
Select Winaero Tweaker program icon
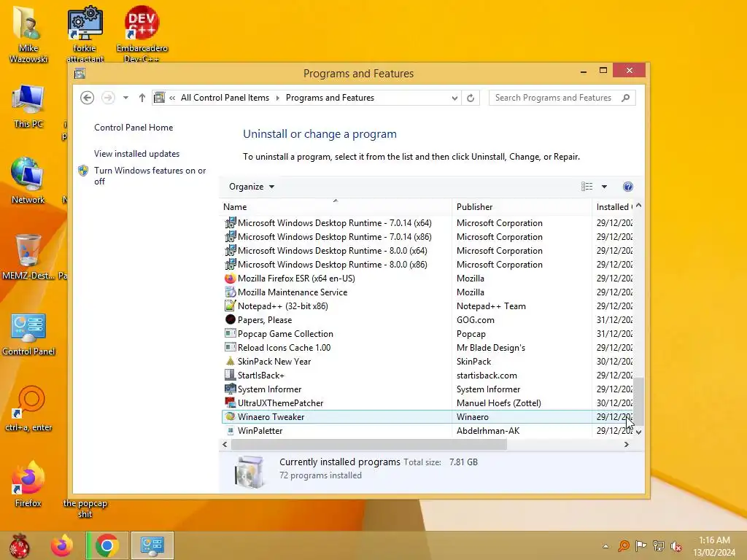230,416
